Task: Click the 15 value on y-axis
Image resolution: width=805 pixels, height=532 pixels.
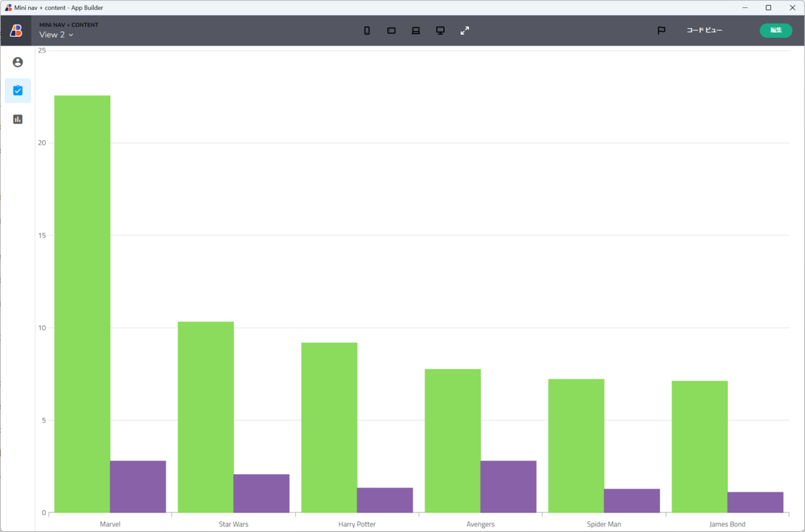Action: (42, 235)
